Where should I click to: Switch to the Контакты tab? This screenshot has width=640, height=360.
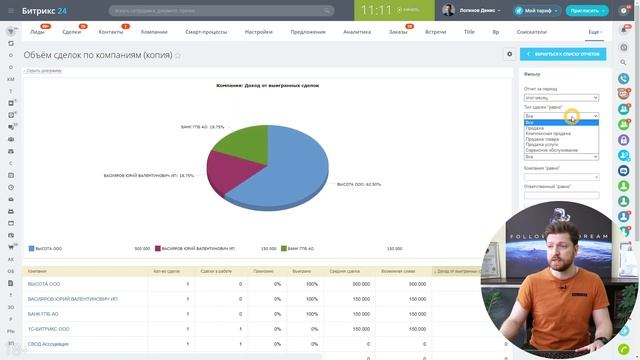[111, 32]
